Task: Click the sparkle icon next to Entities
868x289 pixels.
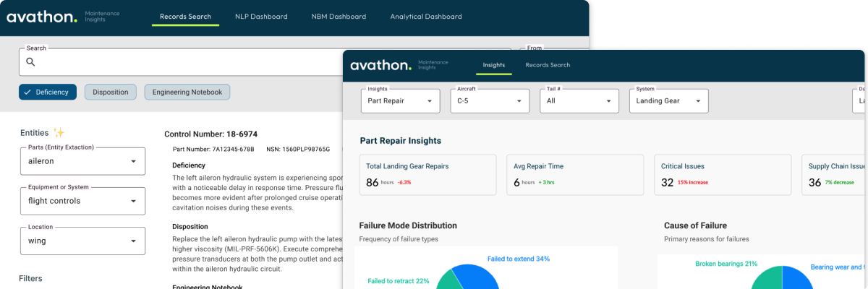Action: click(x=59, y=132)
